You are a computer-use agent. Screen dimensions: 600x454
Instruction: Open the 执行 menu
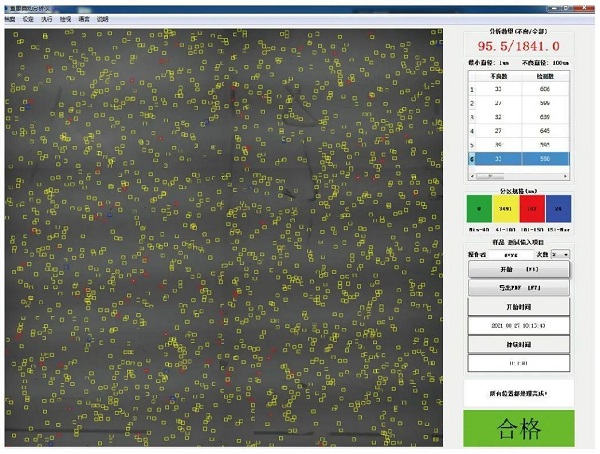point(46,18)
